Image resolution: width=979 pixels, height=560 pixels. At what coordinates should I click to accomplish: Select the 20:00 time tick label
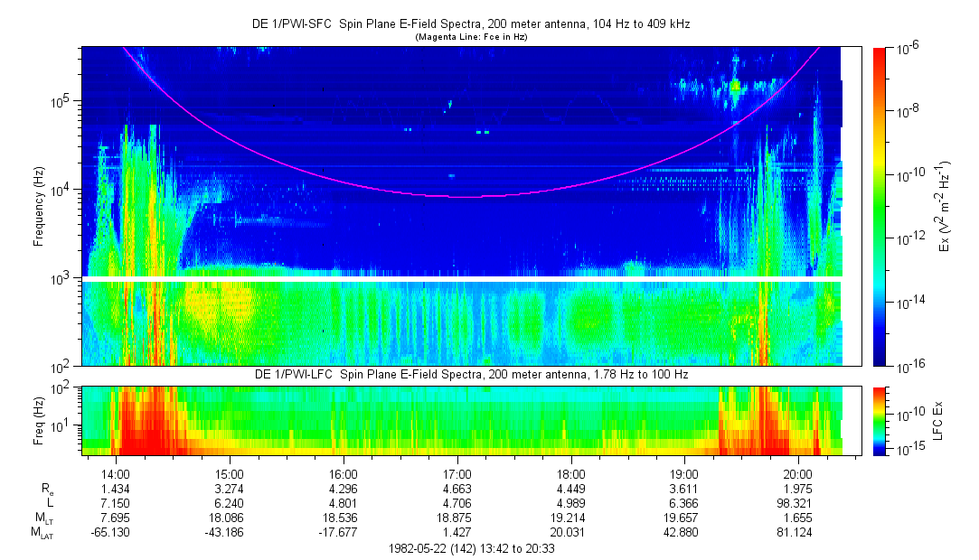(798, 473)
